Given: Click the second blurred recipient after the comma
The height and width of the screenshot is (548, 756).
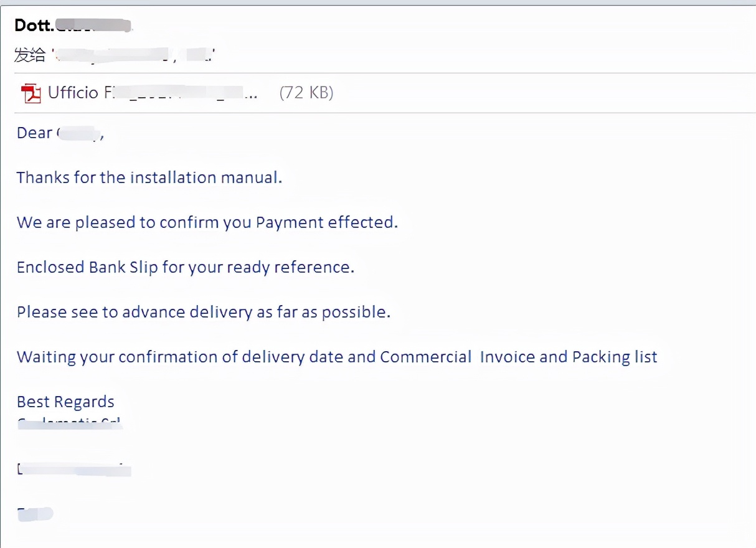Looking at the screenshot, I should [201, 56].
